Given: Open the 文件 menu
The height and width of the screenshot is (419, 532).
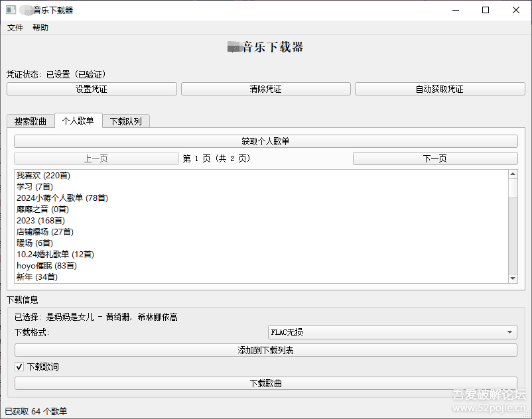Looking at the screenshot, I should [x=15, y=28].
